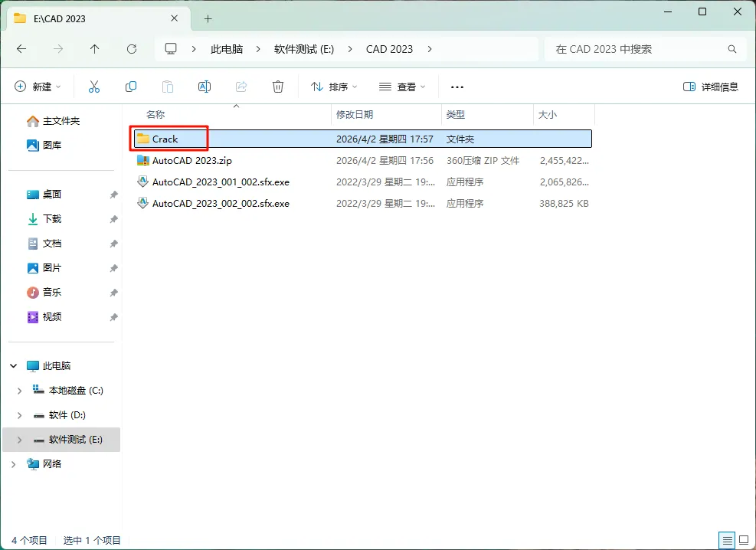This screenshot has height=550, width=756.
Task: Expand 软件测试 (E:) tree node
Action: (19, 440)
